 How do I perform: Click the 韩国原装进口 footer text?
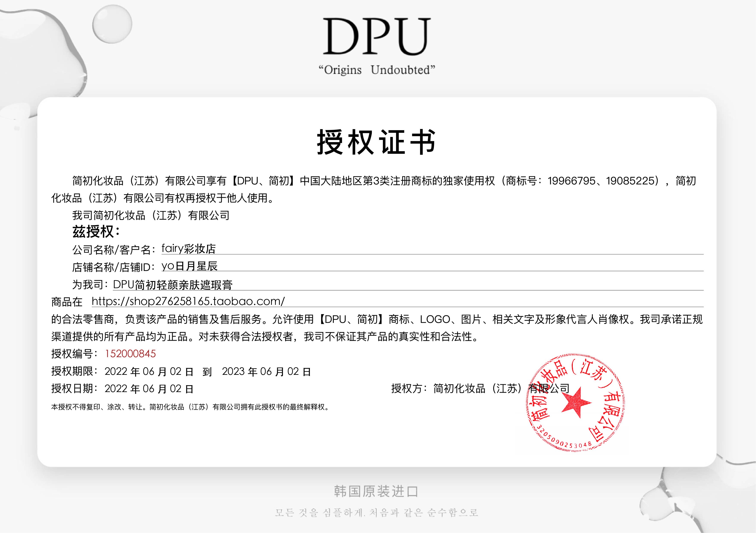(x=376, y=492)
